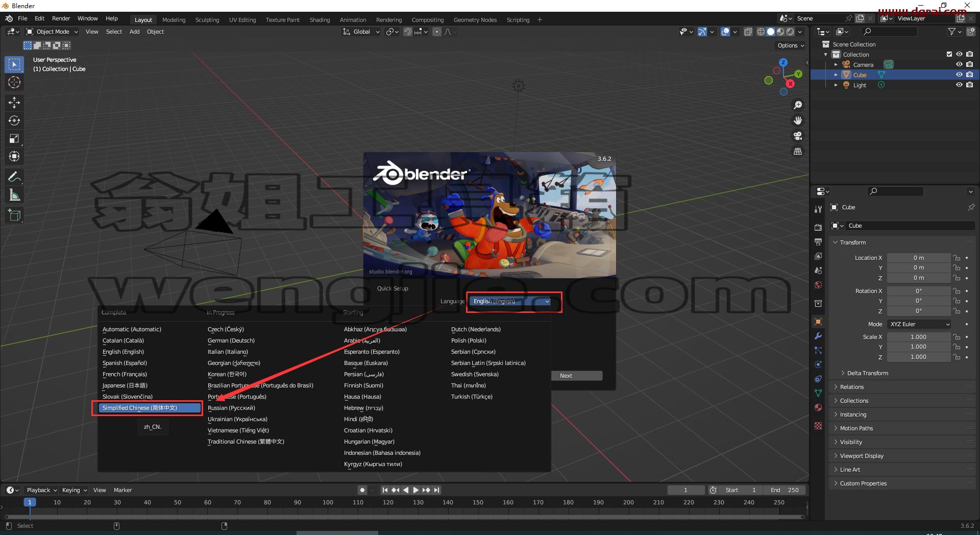Expand the Camera item in outliner
Image resolution: width=980 pixels, height=535 pixels.
(836, 65)
